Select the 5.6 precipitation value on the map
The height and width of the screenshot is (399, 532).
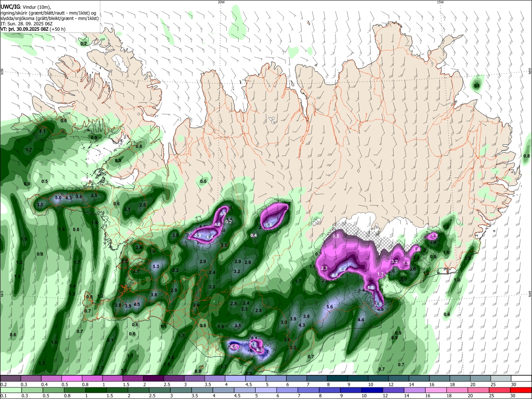click(330, 307)
